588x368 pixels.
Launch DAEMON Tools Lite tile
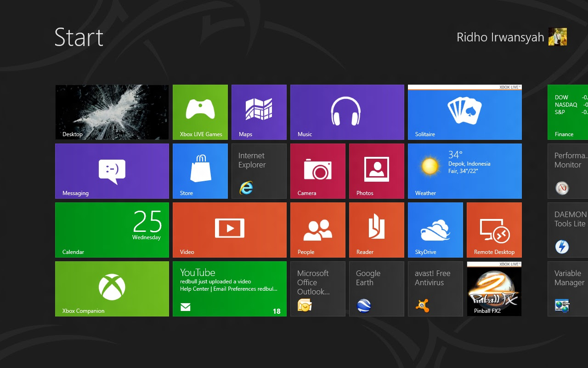click(568, 230)
